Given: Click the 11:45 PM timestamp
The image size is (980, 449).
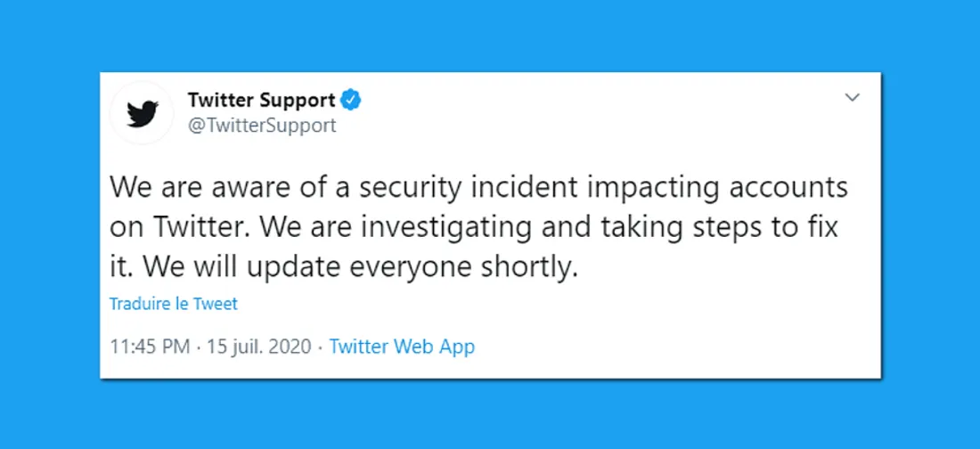Looking at the screenshot, I should click(150, 347).
